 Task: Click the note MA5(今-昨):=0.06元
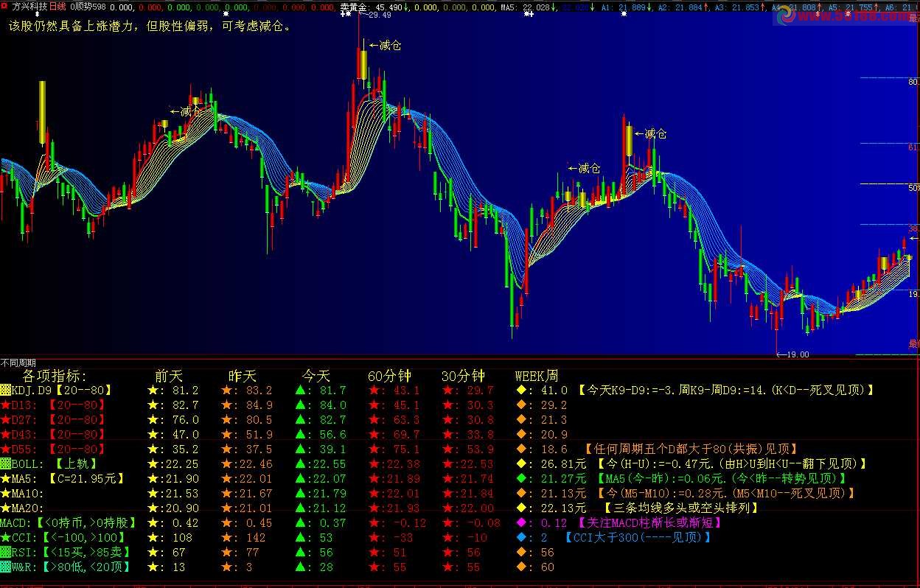click(x=722, y=479)
